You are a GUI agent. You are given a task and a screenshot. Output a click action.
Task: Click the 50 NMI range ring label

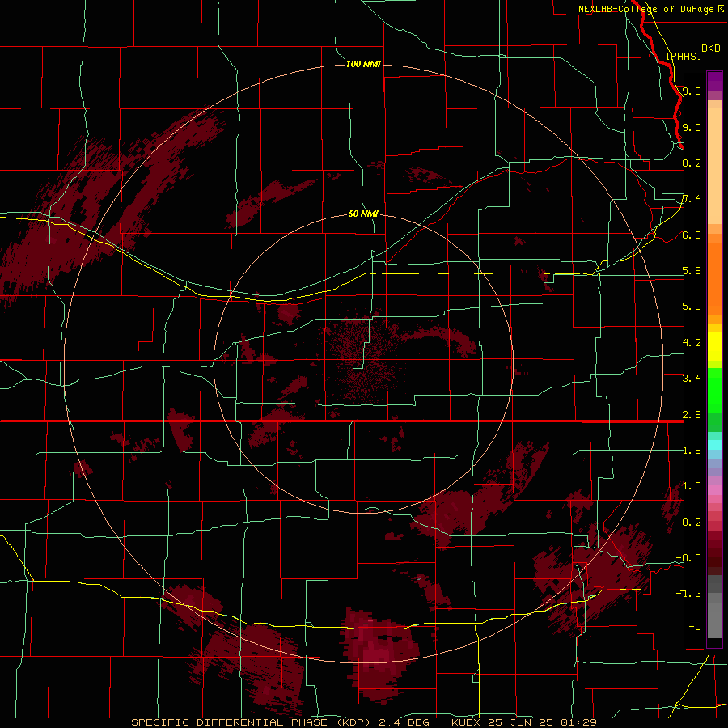point(363,214)
